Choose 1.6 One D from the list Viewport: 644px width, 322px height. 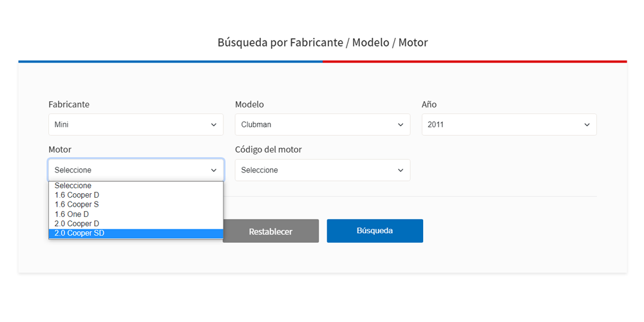136,214
